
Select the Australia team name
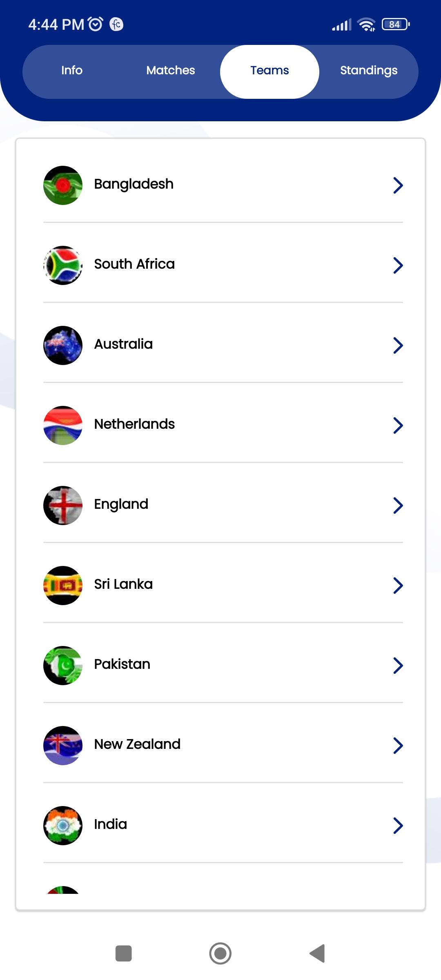pyautogui.click(x=123, y=344)
